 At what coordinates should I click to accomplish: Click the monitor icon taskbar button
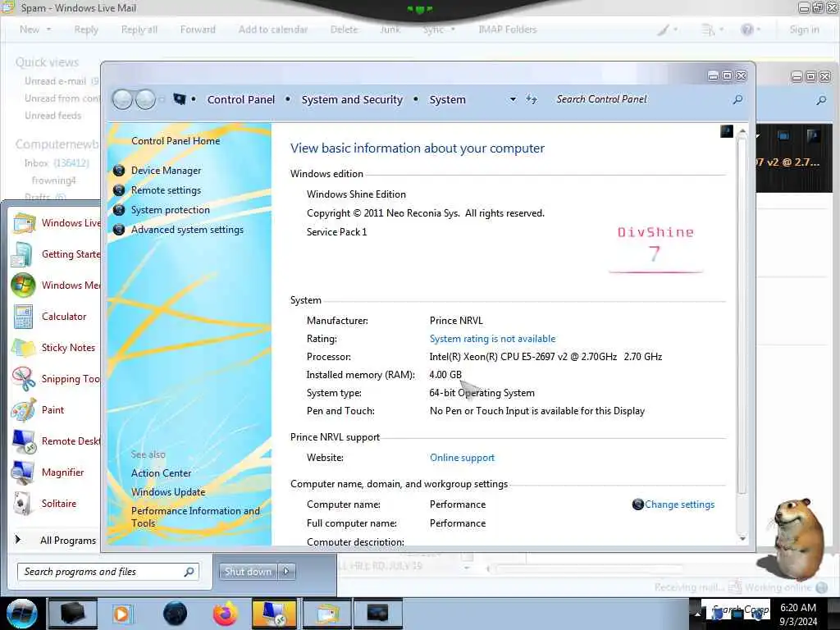377,614
